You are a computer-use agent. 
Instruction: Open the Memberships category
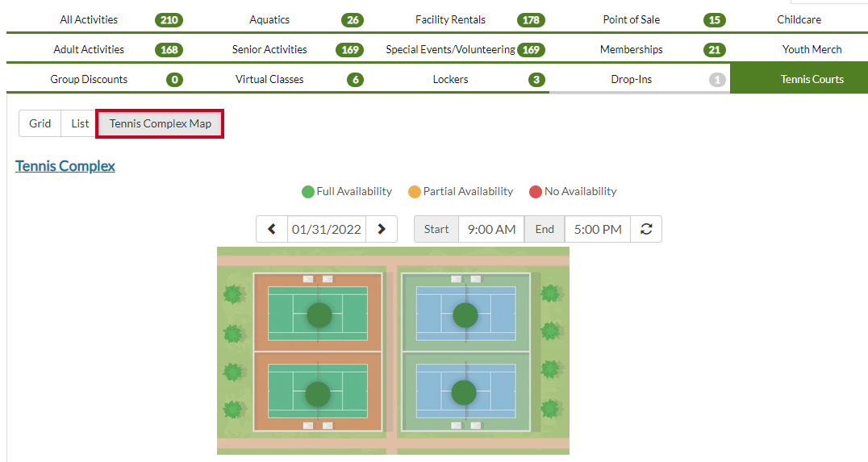click(x=631, y=50)
